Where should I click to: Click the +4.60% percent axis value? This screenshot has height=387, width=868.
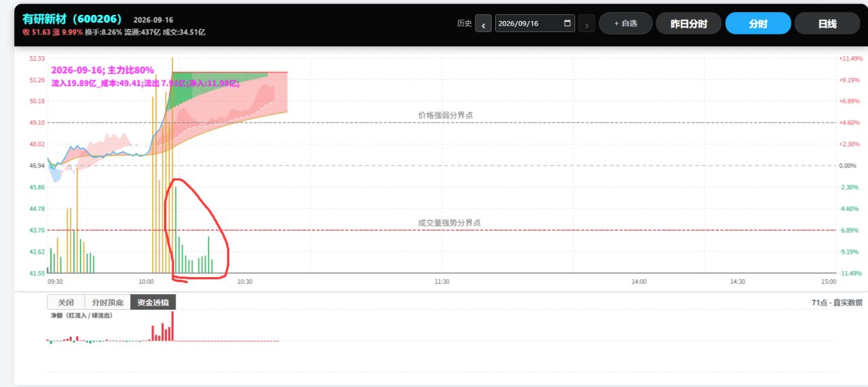click(x=850, y=123)
